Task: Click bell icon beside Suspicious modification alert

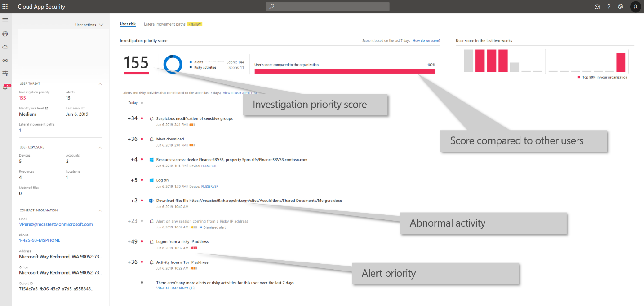Action: click(151, 119)
